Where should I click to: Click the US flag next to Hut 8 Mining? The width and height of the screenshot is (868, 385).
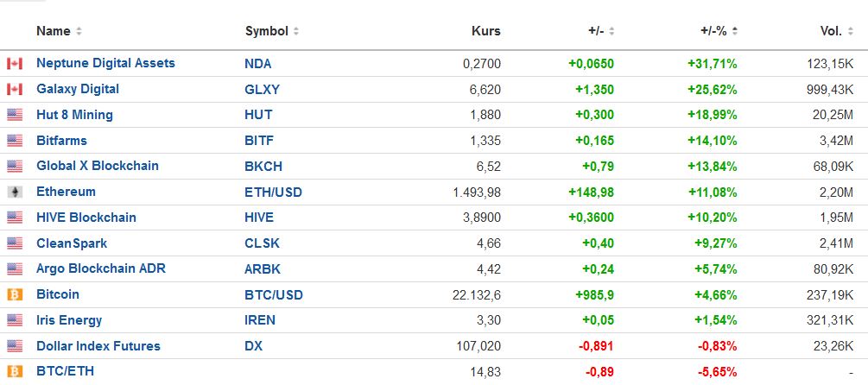[x=14, y=115]
